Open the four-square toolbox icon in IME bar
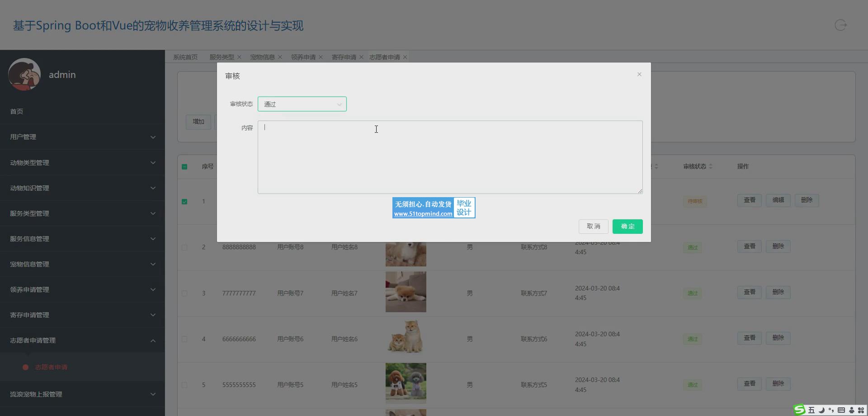The height and width of the screenshot is (416, 868). click(x=861, y=410)
